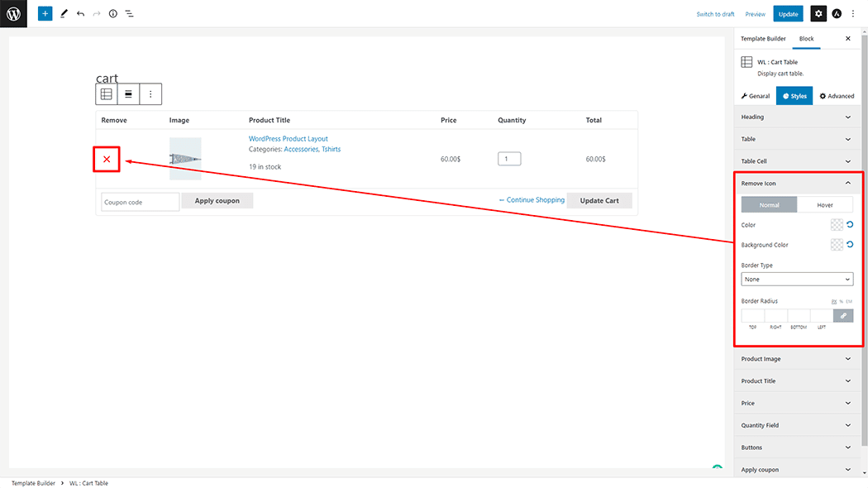868x488 pixels.
Task: Expand the Product Image section
Action: [x=797, y=359]
